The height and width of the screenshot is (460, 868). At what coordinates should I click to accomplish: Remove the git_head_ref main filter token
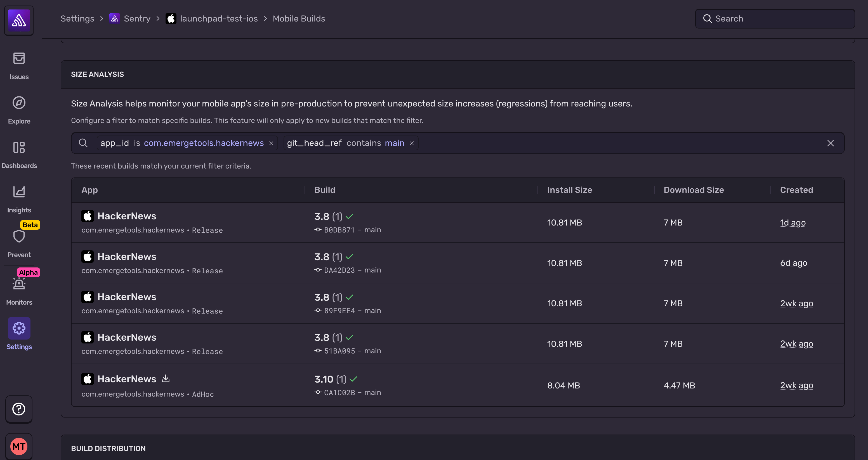click(412, 143)
